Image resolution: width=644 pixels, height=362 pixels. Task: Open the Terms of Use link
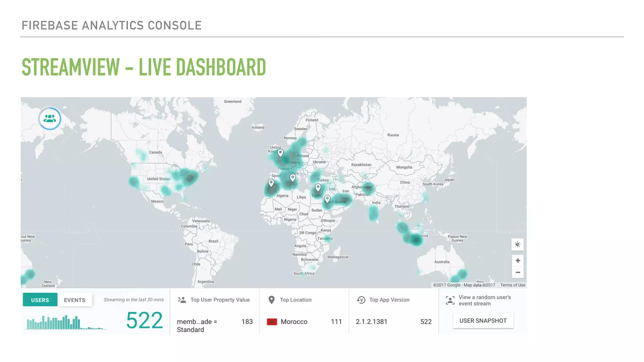point(513,285)
